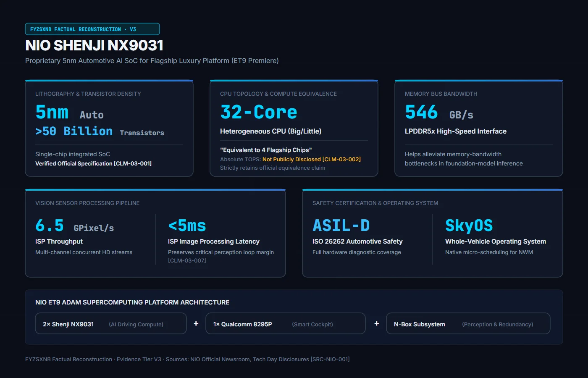The image size is (588, 378).
Task: Click 'ISO 26262 Automotive Safety' label
Action: click(x=357, y=241)
